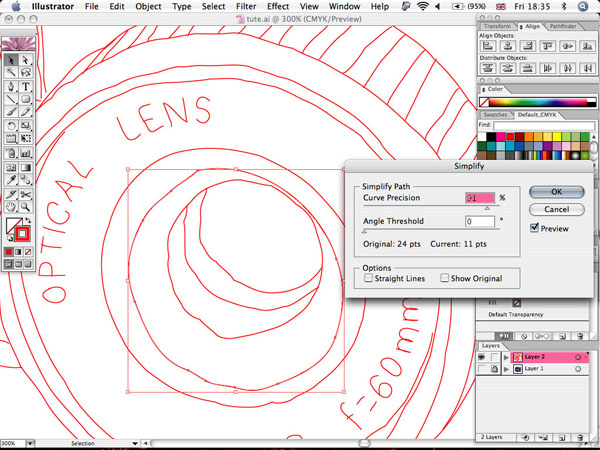Click the Curve Precision value field
This screenshot has height=450, width=600.
click(x=480, y=198)
